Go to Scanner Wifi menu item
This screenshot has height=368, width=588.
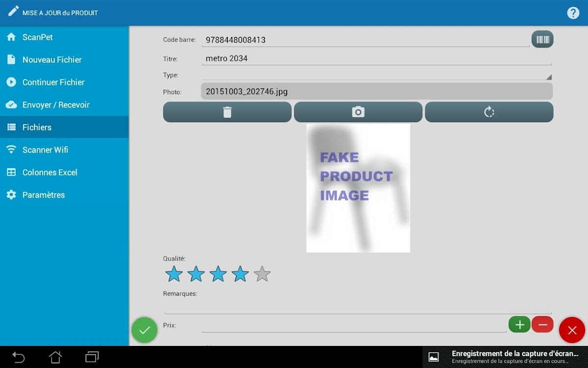tap(64, 150)
